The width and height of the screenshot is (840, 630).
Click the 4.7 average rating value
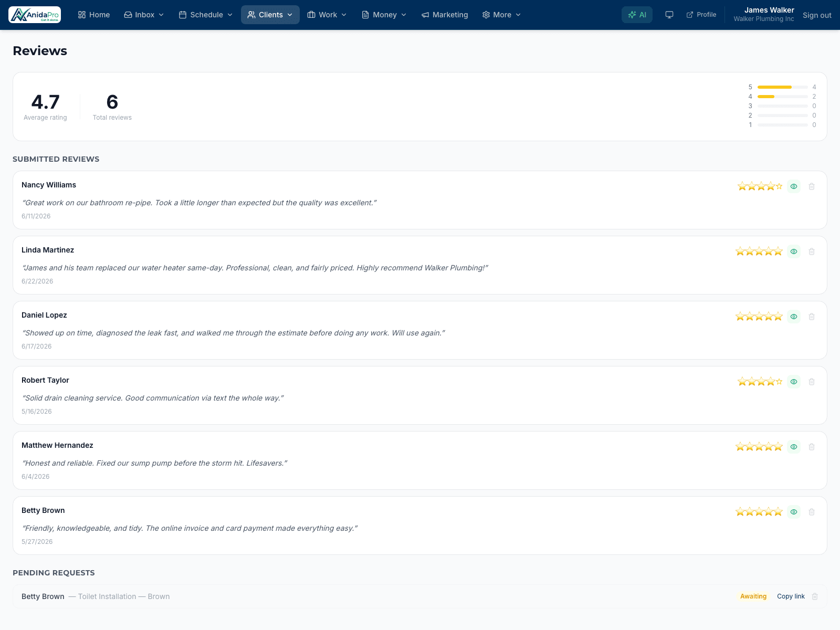45,102
